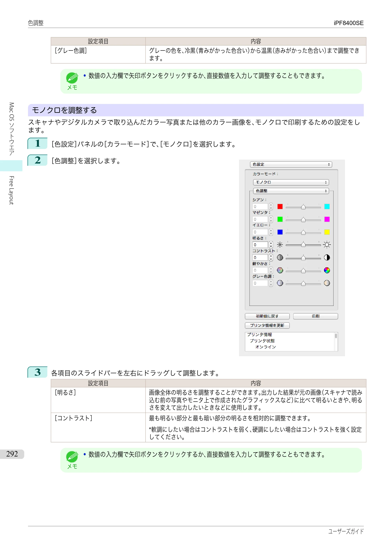This screenshot has width=392, height=554.
Task: Click the 明るさ value field
Action: (x=260, y=245)
